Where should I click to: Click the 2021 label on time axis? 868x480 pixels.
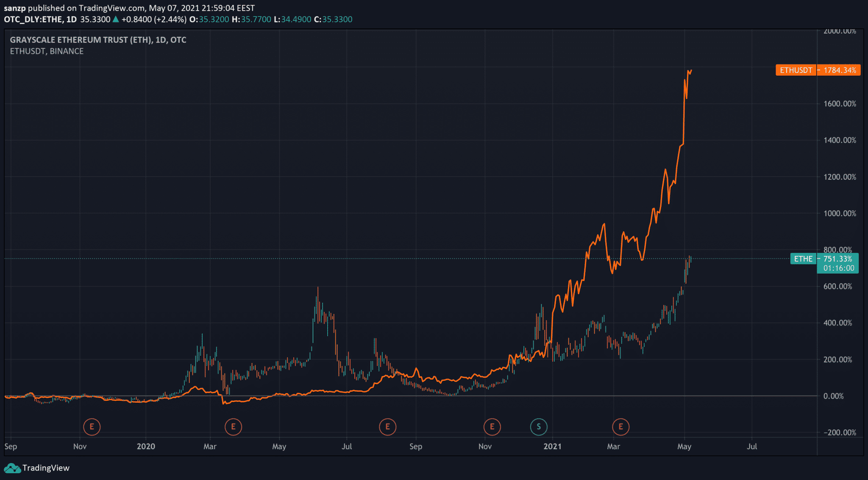pos(552,447)
